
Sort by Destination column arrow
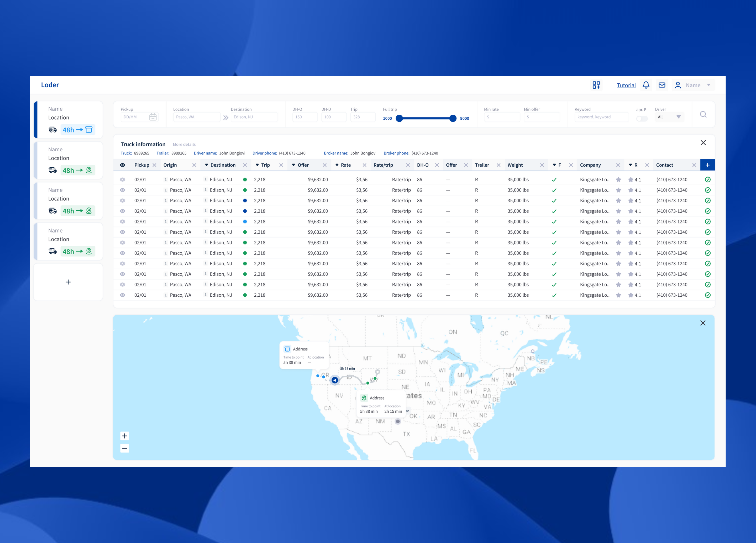pyautogui.click(x=206, y=165)
